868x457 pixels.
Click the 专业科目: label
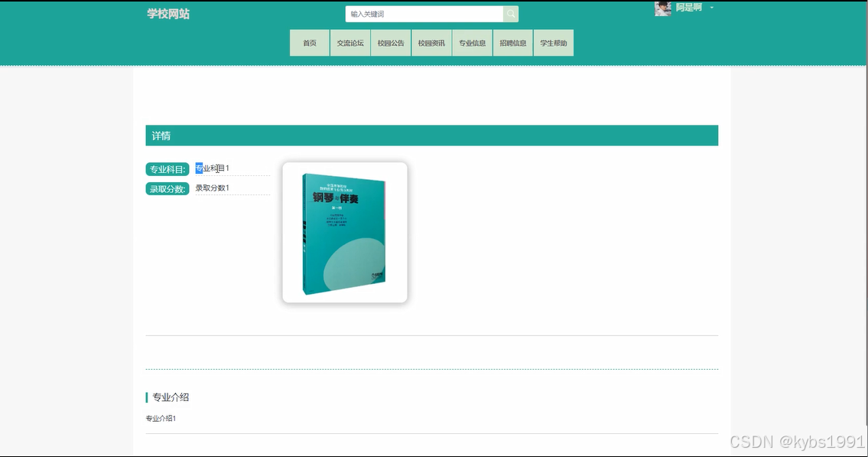pyautogui.click(x=167, y=169)
